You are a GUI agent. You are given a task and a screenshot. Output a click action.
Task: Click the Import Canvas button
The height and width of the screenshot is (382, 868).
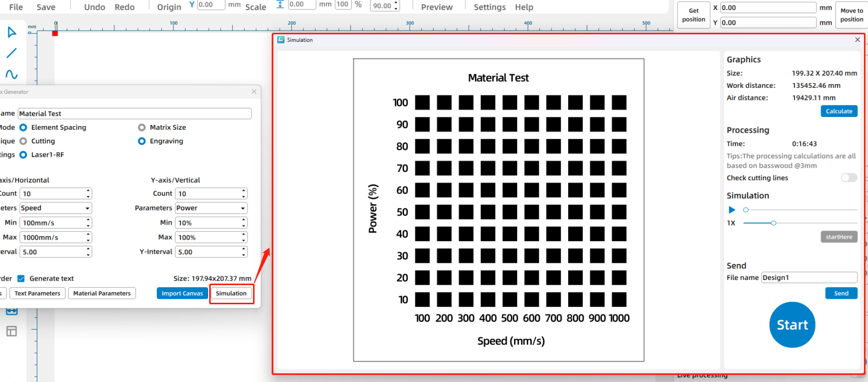182,293
